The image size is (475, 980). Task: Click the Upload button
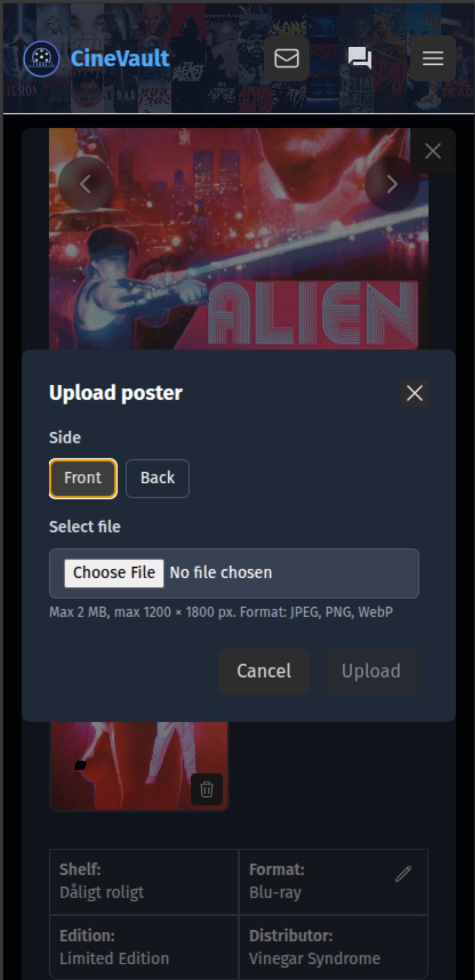tap(371, 671)
